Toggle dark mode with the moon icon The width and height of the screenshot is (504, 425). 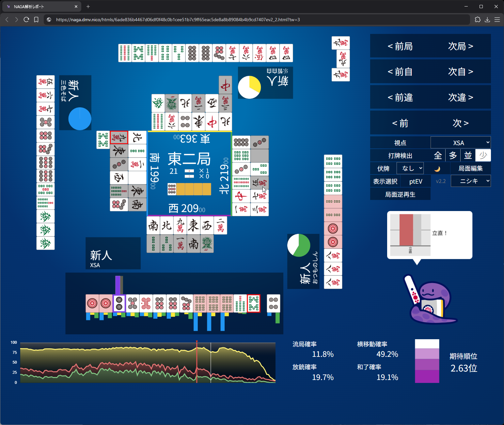click(x=437, y=169)
